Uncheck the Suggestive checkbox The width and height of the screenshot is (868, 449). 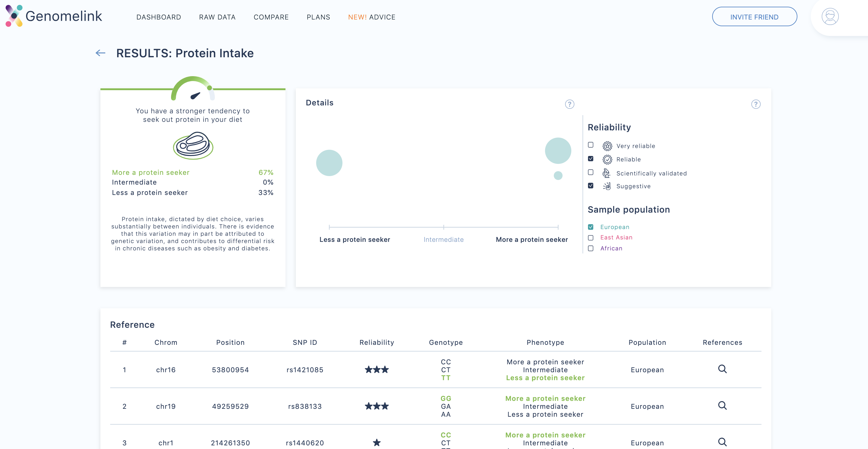coord(590,186)
